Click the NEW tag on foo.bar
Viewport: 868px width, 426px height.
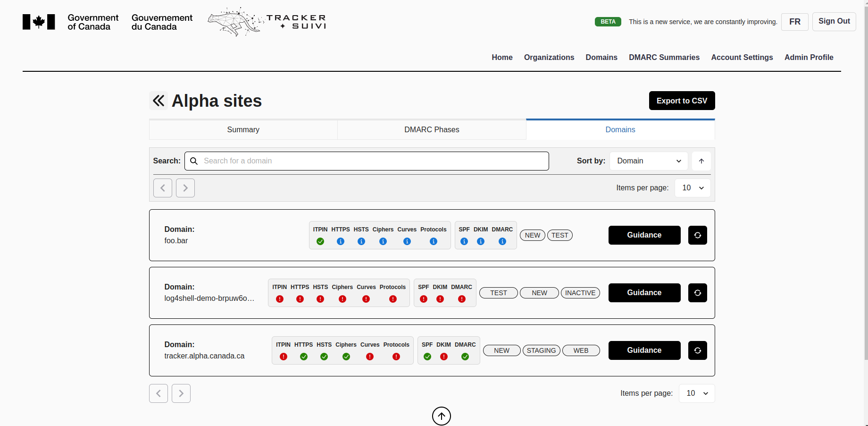533,235
